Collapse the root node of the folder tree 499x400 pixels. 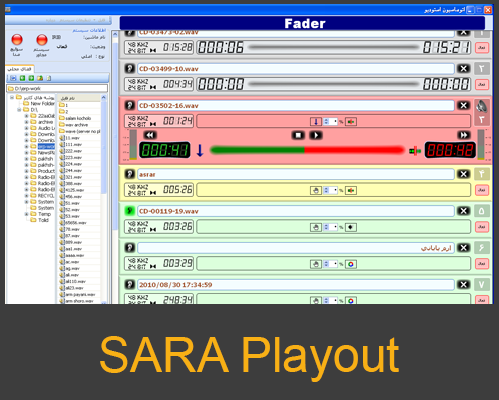click(x=12, y=97)
